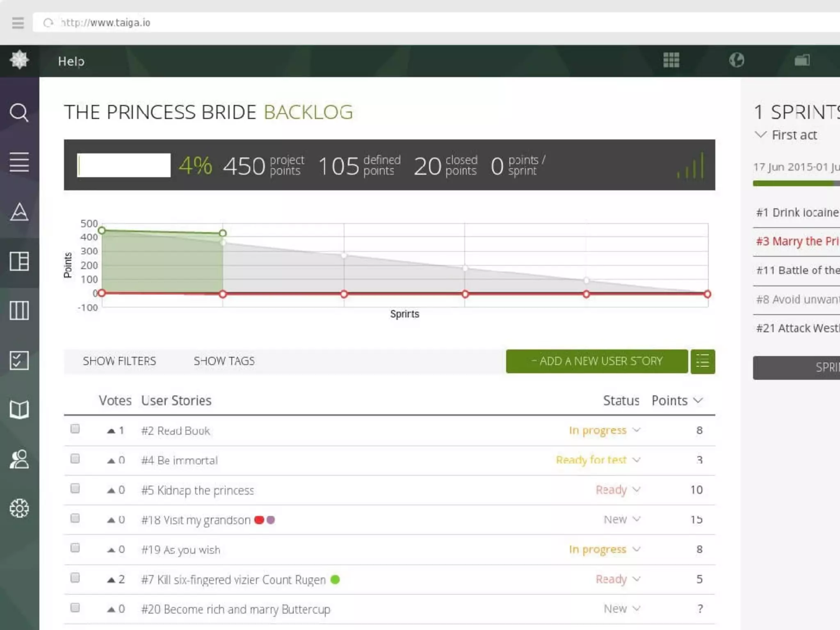The height and width of the screenshot is (630, 840).
Task: Open the Team members icon in sidebar
Action: tap(19, 459)
